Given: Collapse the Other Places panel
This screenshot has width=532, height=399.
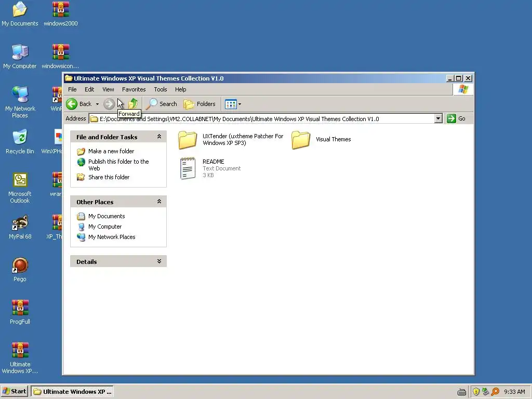Looking at the screenshot, I should point(159,202).
